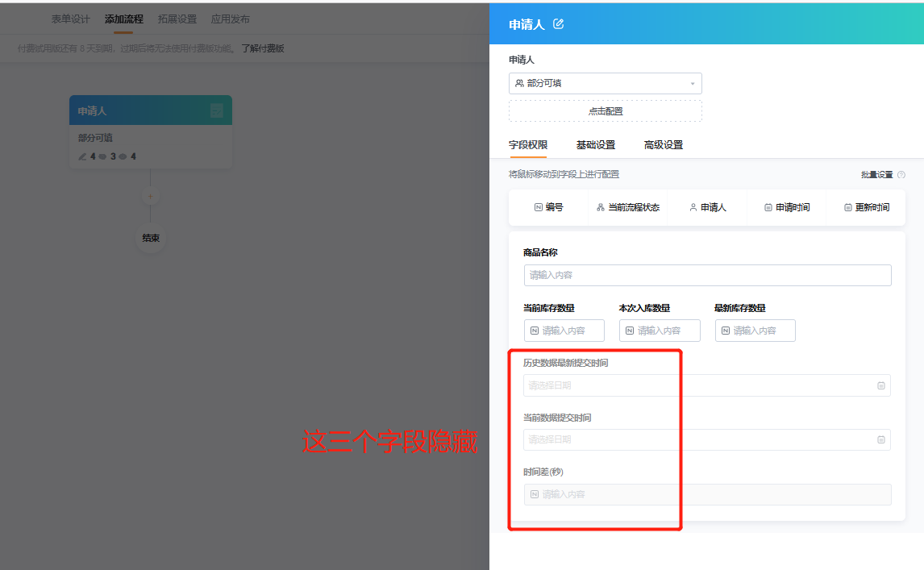Viewport: 924px width, 570px height.
Task: Select the 申请人 system field in the field row
Action: click(707, 207)
